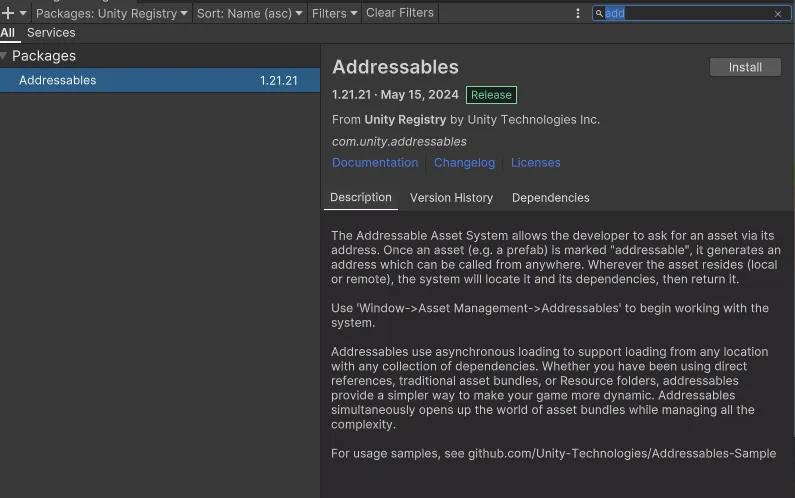Open the Filters dropdown
The height and width of the screenshot is (498, 795).
point(334,13)
